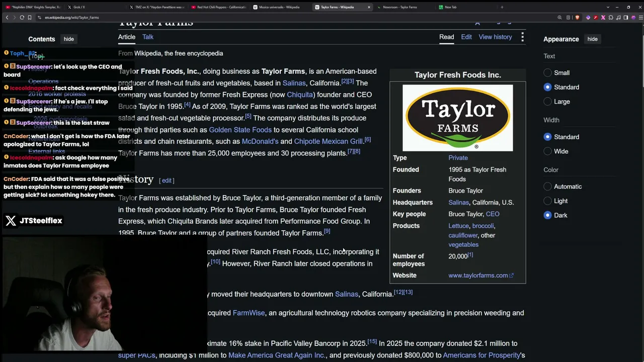The width and height of the screenshot is (644, 362).
Task: Open the Golden State Foods link
Action: [240, 130]
